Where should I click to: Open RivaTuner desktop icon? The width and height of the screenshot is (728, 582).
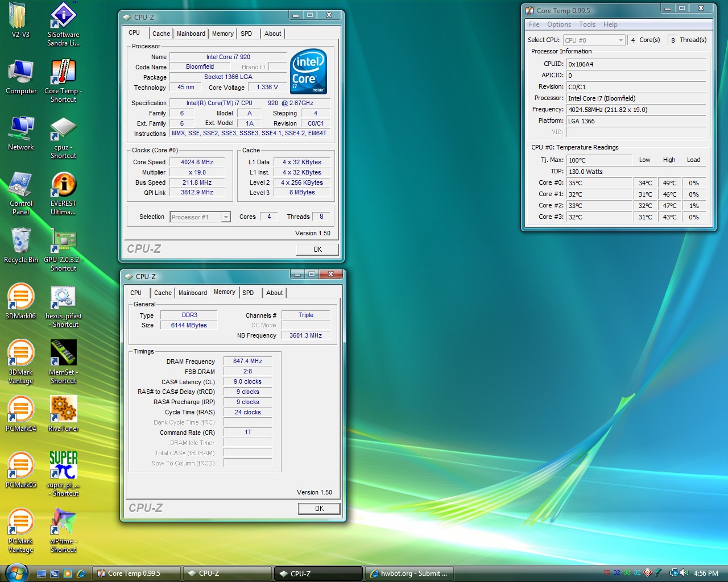(x=63, y=414)
